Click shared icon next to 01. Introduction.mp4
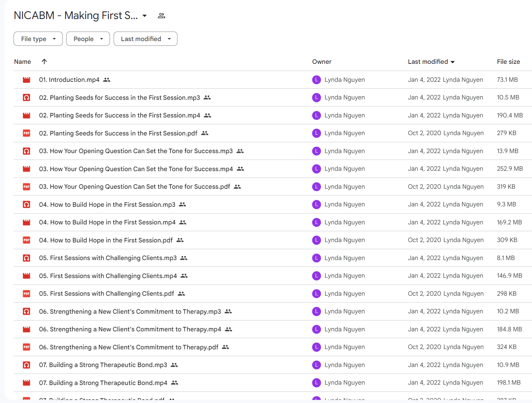Viewport: 532px width, 403px height. 107,80
